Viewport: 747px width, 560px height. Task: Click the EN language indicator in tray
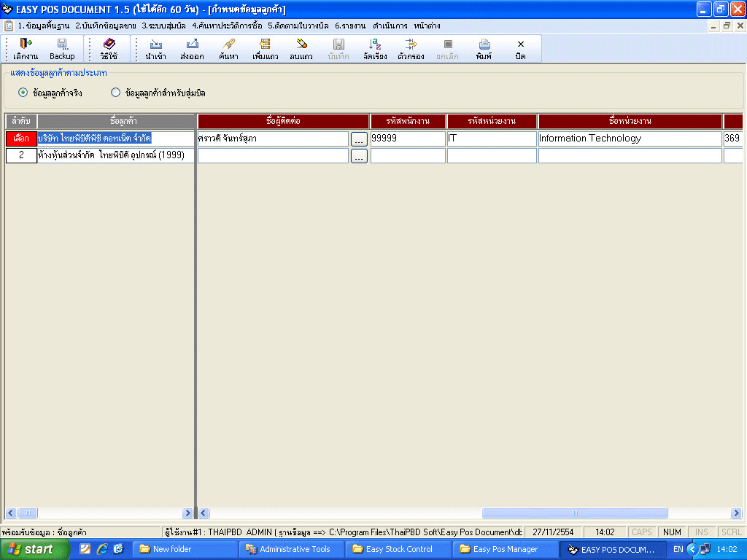pyautogui.click(x=678, y=549)
